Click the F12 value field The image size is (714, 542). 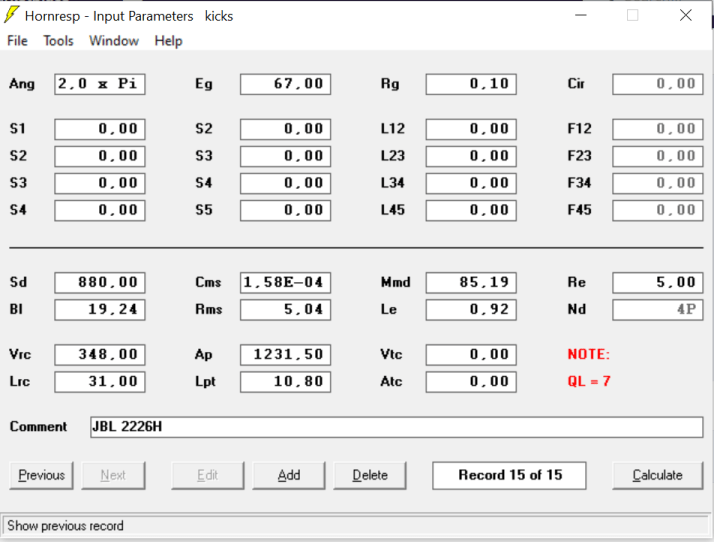pos(658,129)
